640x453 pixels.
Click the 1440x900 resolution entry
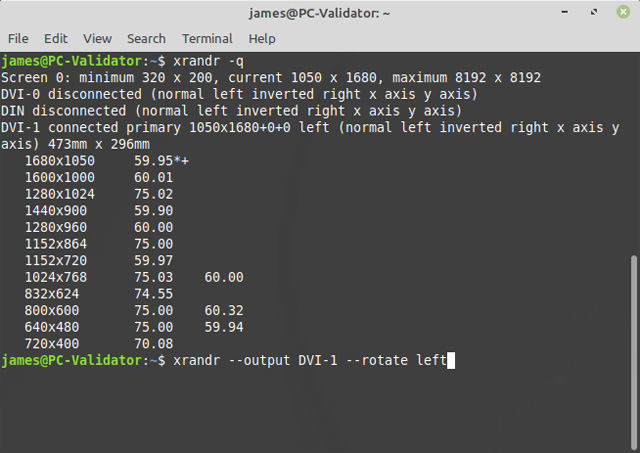(x=56, y=211)
